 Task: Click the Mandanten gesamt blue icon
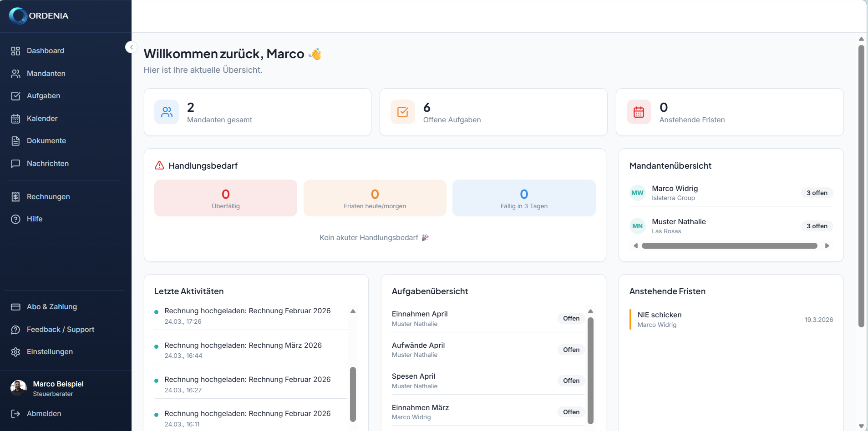167,112
